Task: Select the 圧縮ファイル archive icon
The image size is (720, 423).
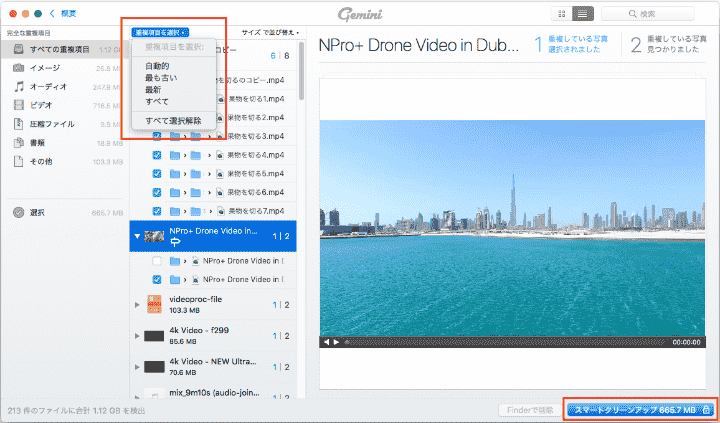Action: (x=19, y=124)
